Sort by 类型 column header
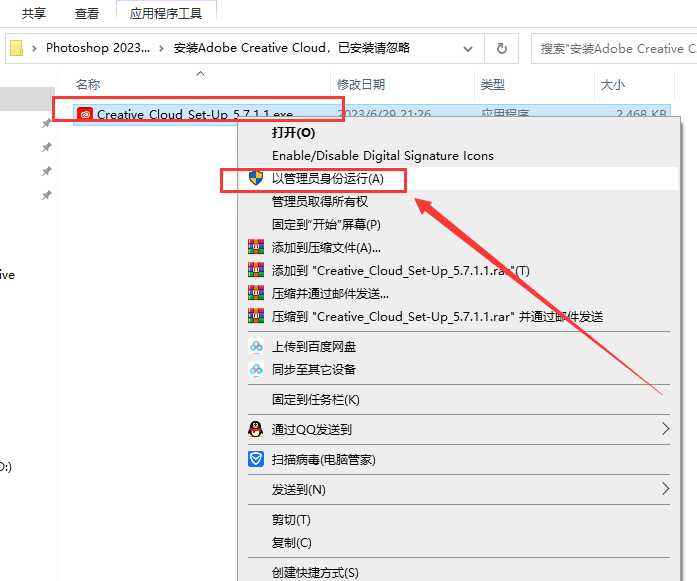The height and width of the screenshot is (581, 697). pyautogui.click(x=493, y=84)
